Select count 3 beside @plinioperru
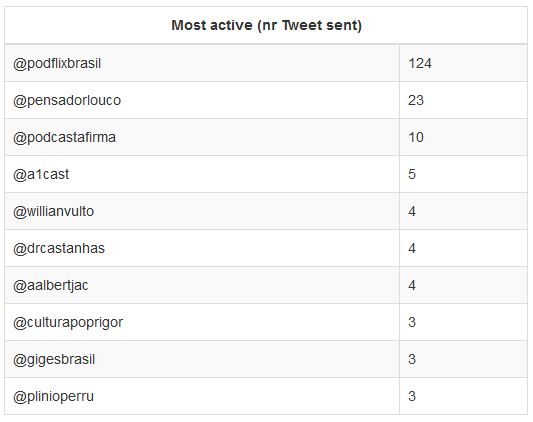This screenshot has height=422, width=533. coord(412,396)
